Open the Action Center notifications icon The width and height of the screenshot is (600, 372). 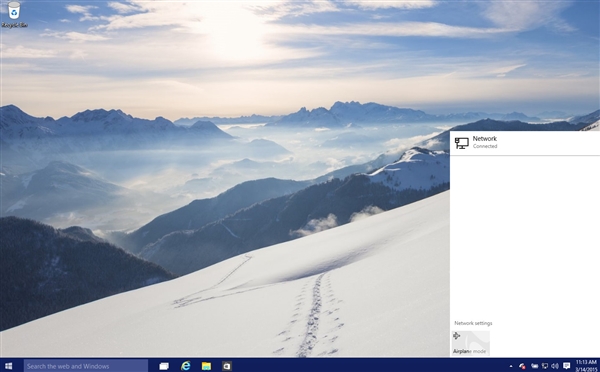pos(567,366)
